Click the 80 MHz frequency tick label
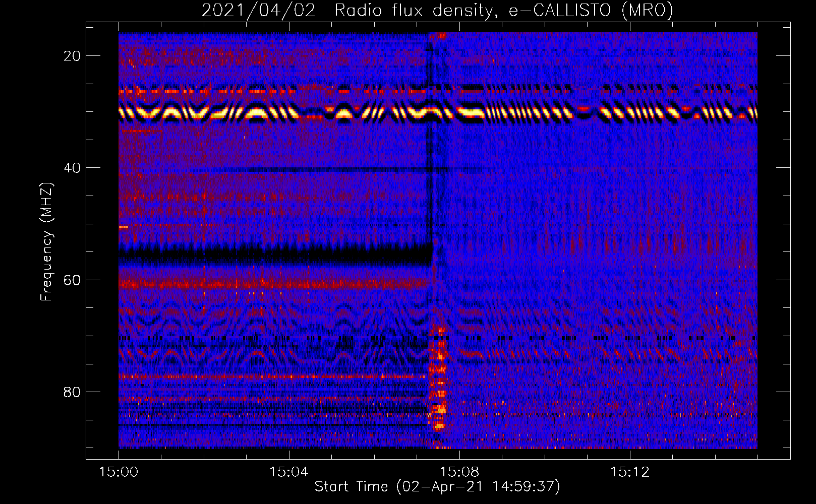This screenshot has height=504, width=816. pyautogui.click(x=72, y=392)
